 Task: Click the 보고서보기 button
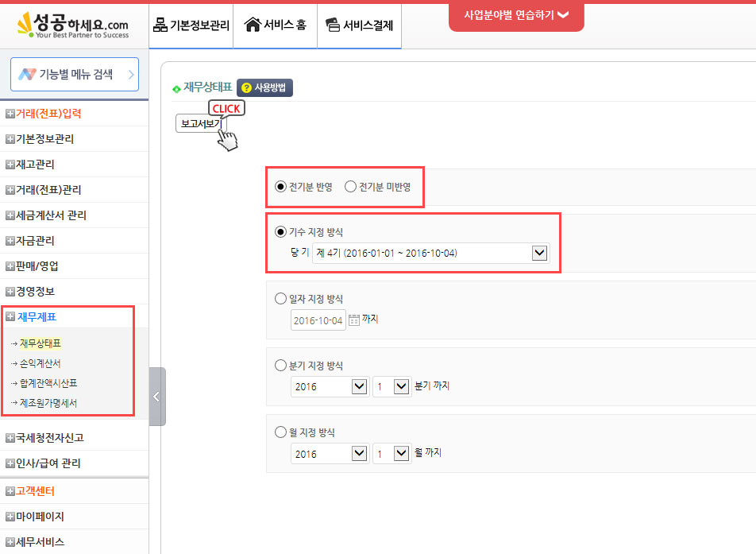coord(201,123)
